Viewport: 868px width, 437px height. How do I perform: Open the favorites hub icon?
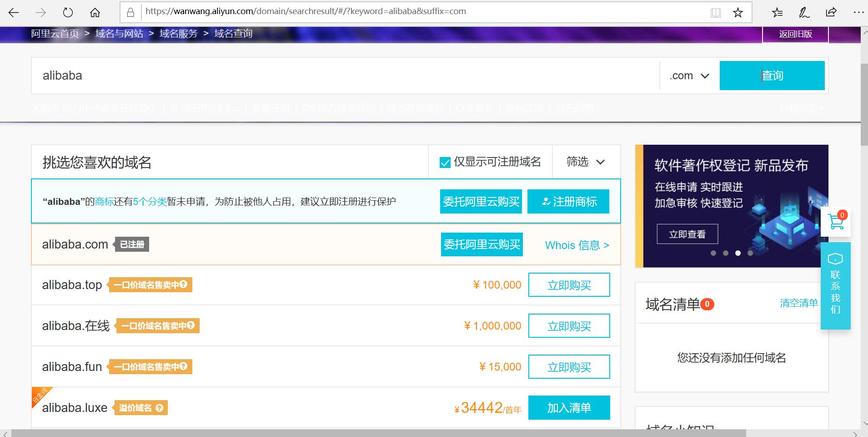[x=777, y=12]
